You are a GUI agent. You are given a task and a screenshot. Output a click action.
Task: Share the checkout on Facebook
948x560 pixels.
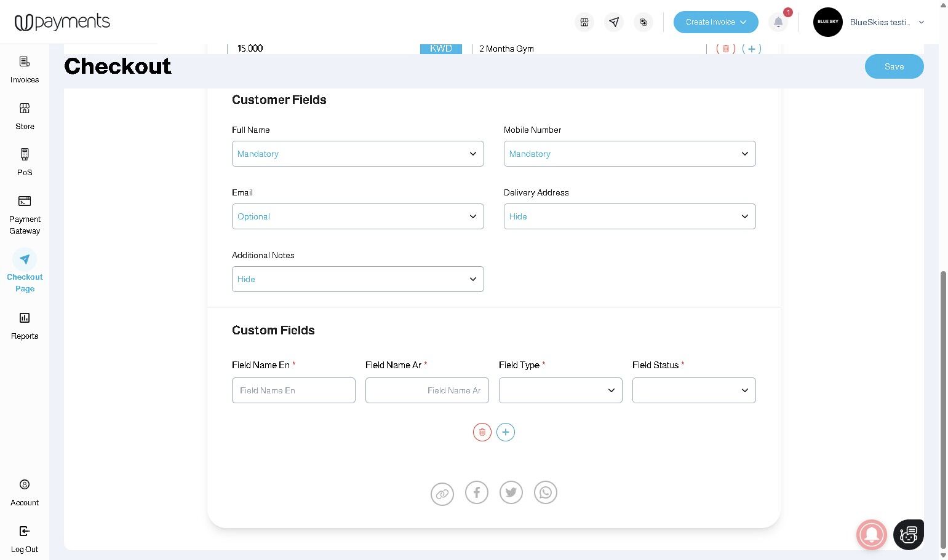point(477,492)
